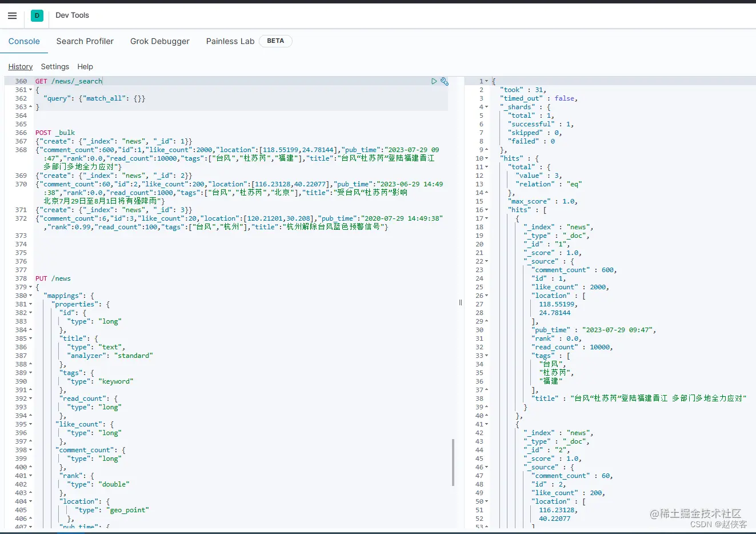756x534 pixels.
Task: Collapse "total" block at output line 11
Action: [487, 167]
